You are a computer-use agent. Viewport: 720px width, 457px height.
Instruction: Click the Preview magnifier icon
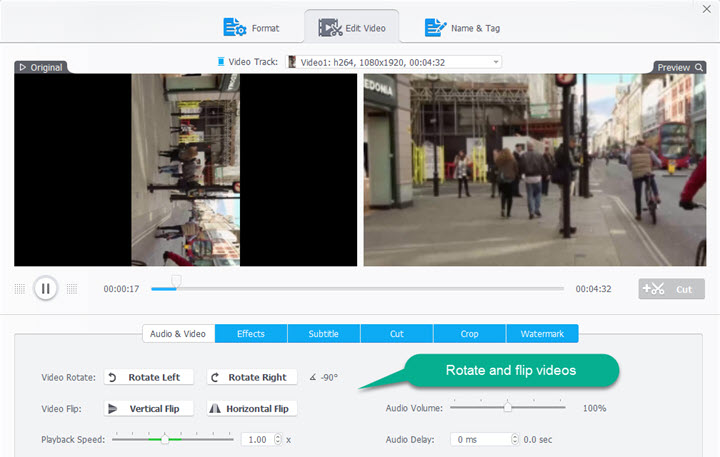click(699, 67)
